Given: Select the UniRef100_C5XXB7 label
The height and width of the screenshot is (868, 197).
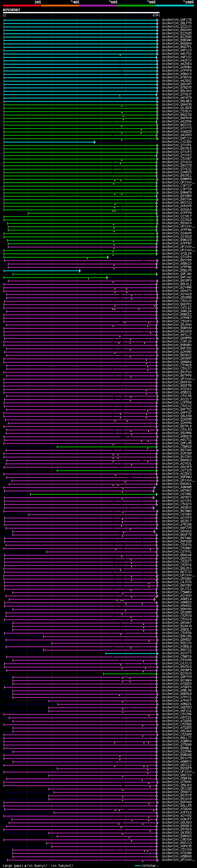Looking at the screenshot, I should tap(177, 159).
